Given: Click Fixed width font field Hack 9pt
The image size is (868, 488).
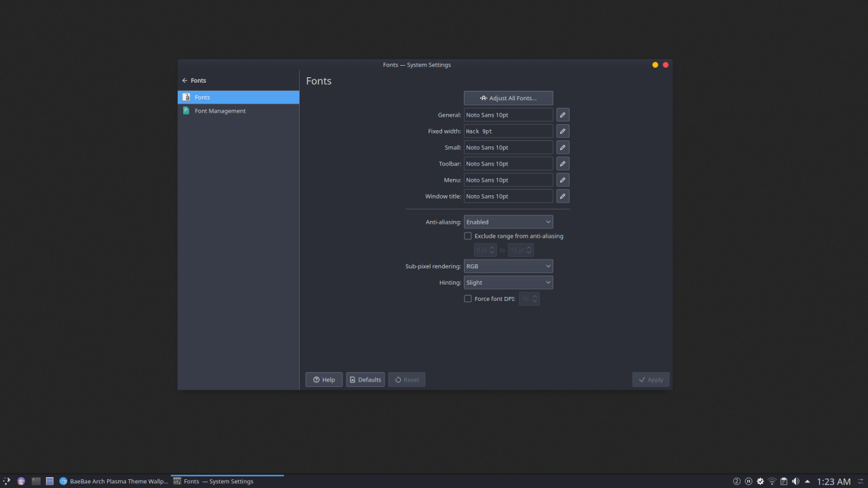Looking at the screenshot, I should pos(509,131).
